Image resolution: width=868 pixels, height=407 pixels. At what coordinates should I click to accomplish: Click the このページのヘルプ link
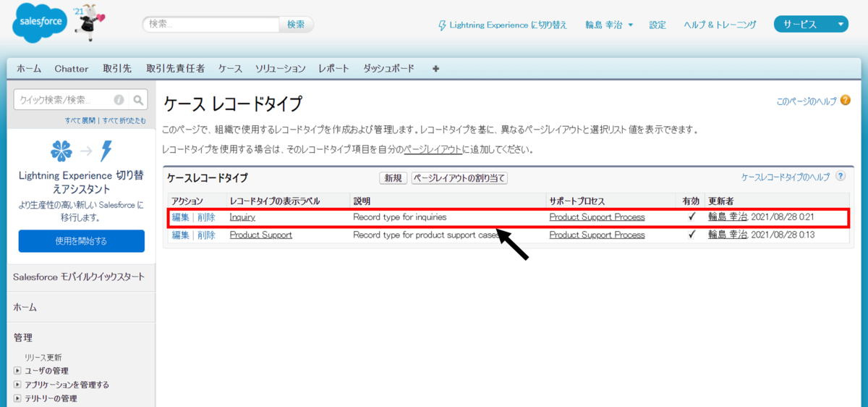click(x=807, y=102)
